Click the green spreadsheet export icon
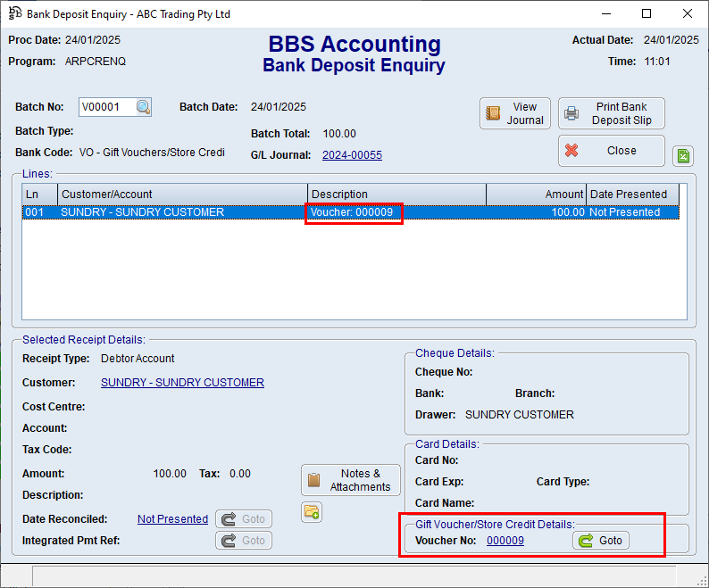The image size is (709, 588). 682,156
